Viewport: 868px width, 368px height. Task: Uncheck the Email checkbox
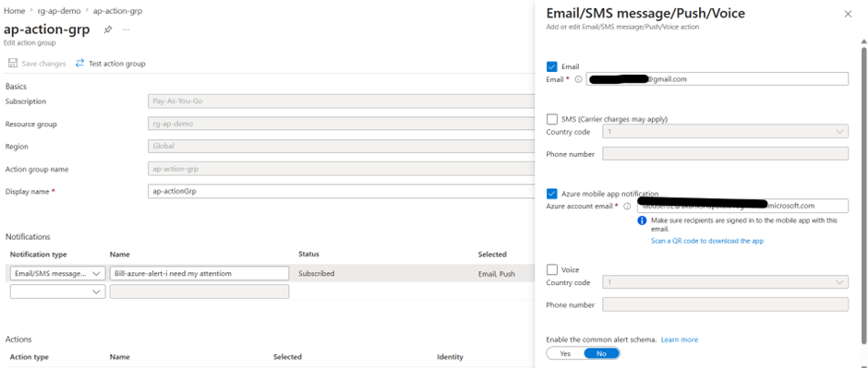(x=551, y=66)
